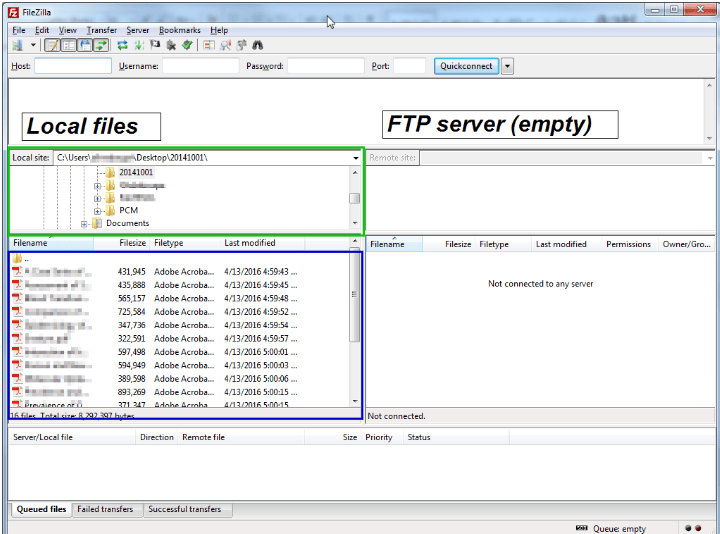The image size is (720, 534).
Task: Click the PDF icon of the 431,945 file
Action: click(x=17, y=271)
